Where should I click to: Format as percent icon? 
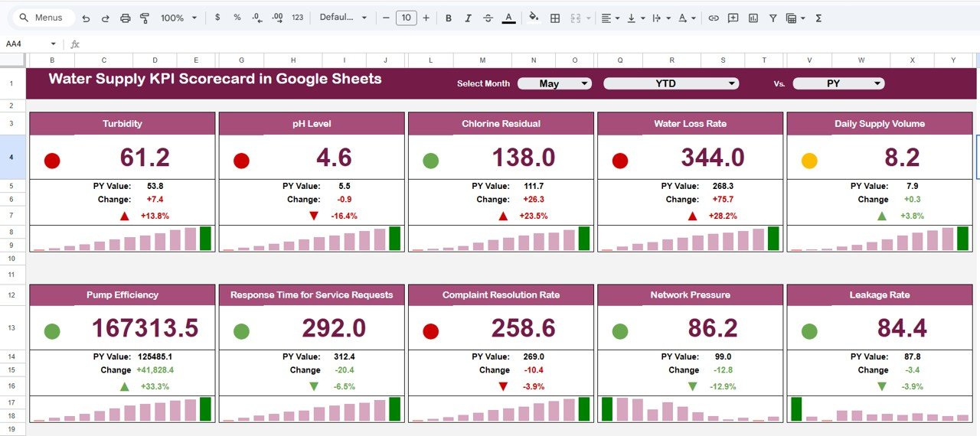tap(237, 18)
